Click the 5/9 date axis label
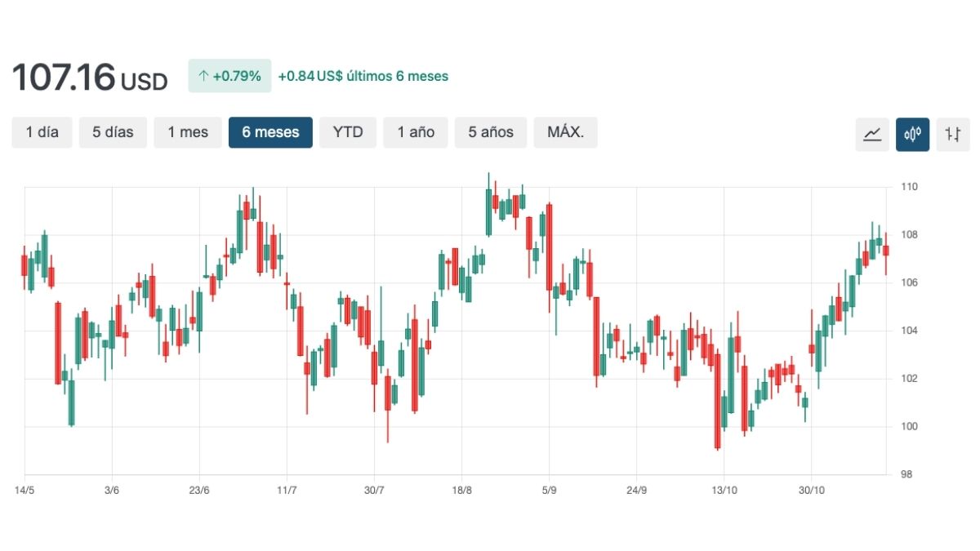 [549, 491]
